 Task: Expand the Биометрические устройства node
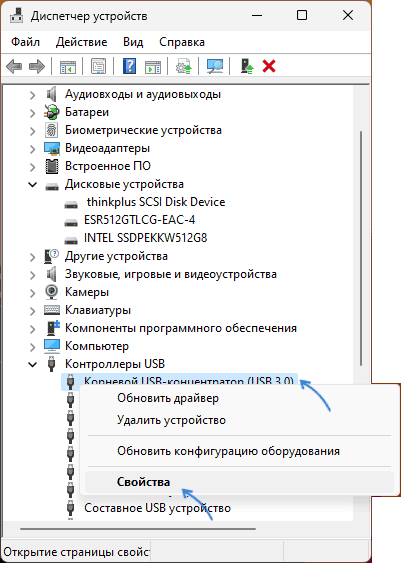33,131
